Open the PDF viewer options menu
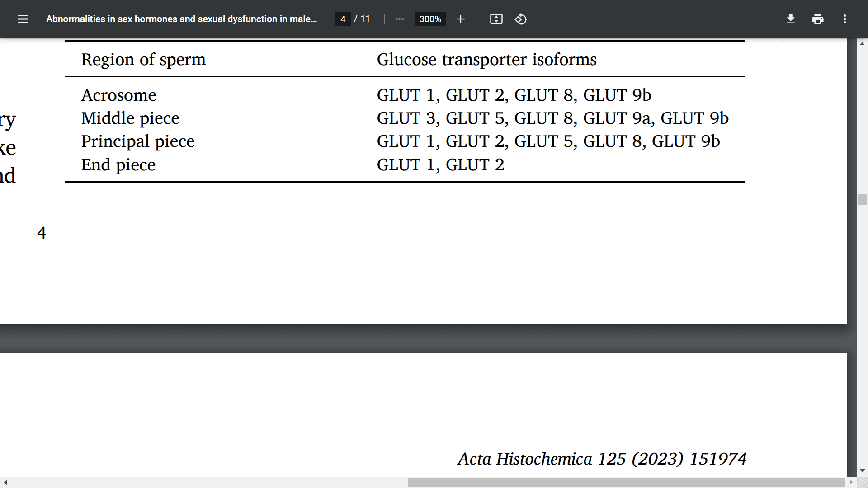 point(846,19)
